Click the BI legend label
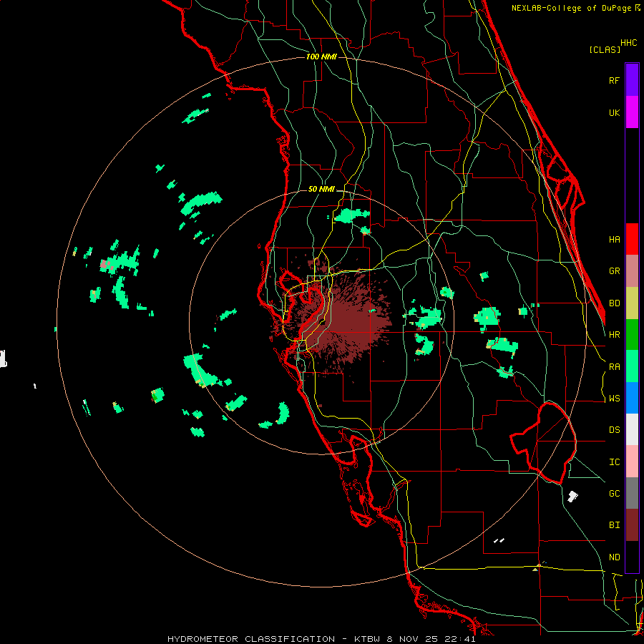The image size is (644, 644). pyautogui.click(x=614, y=525)
